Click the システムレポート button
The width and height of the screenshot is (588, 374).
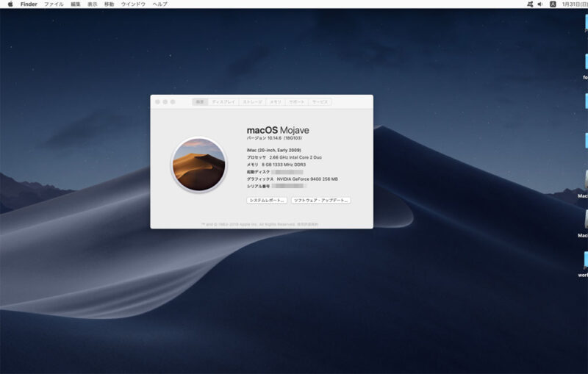pyautogui.click(x=267, y=201)
